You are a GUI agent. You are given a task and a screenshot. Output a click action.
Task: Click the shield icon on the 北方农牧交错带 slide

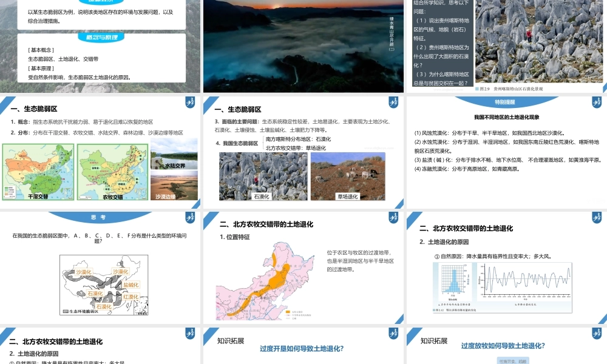[393, 217]
